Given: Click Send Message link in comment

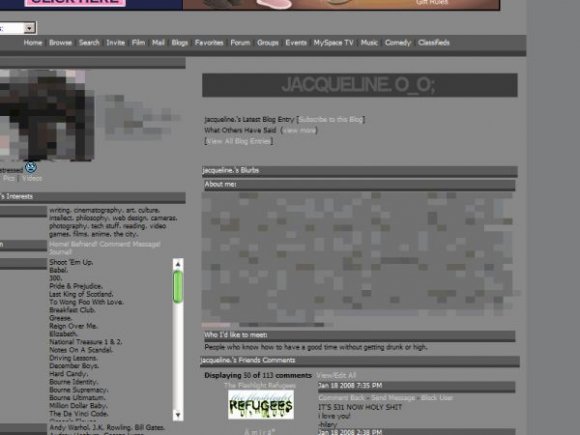Looking at the screenshot, I should click(x=393, y=398).
